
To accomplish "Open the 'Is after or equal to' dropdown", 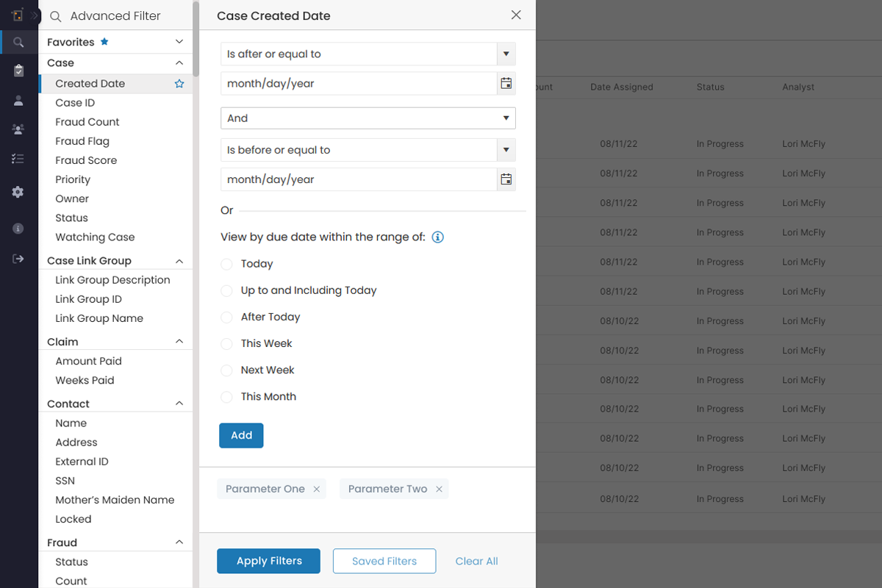I will click(x=367, y=54).
